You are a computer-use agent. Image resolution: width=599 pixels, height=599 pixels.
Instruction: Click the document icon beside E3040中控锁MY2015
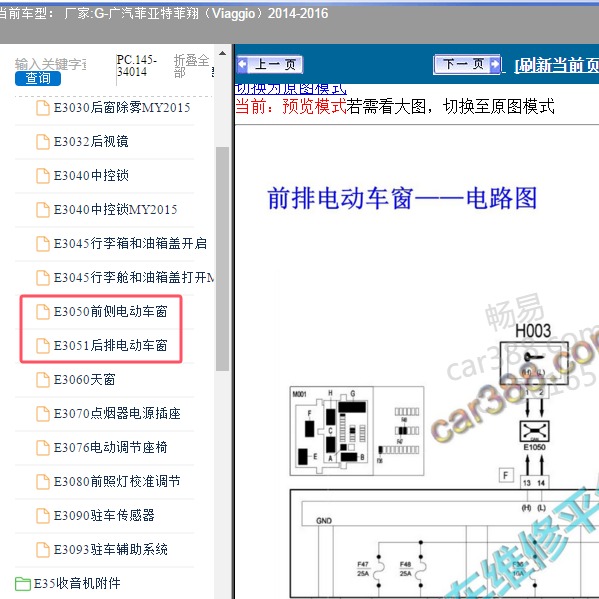(x=43, y=210)
